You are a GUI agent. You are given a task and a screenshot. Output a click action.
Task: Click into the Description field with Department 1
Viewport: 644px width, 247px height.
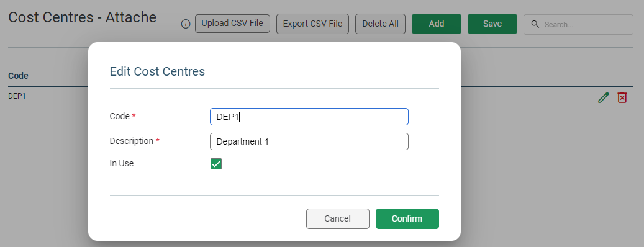309,141
